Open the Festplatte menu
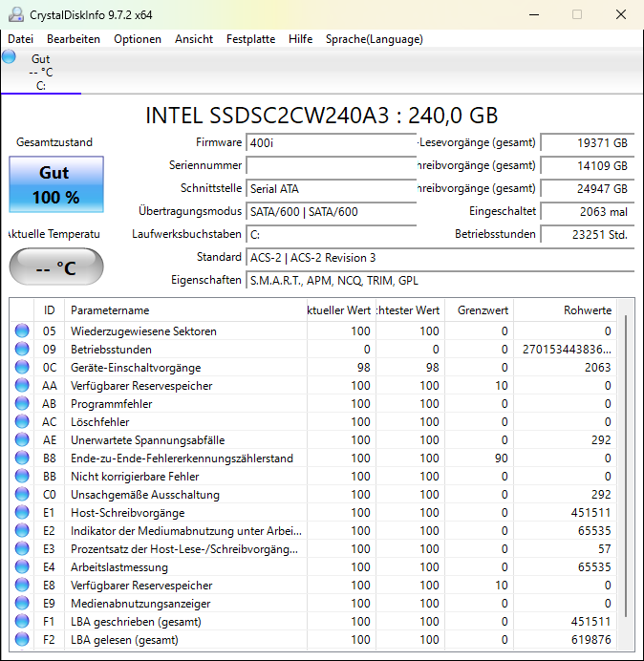The image size is (644, 661). click(250, 39)
